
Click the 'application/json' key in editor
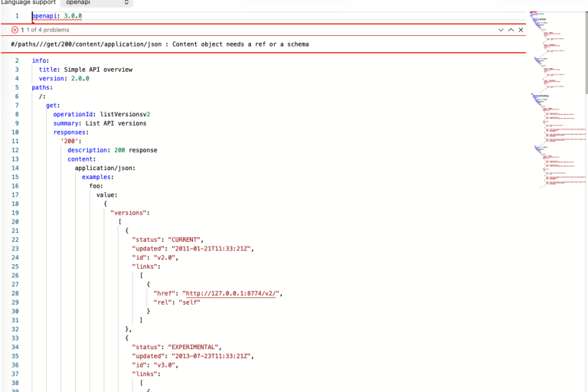105,168
